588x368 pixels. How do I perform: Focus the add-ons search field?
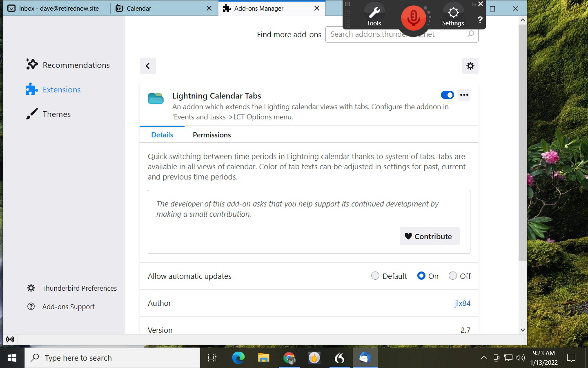pos(402,34)
